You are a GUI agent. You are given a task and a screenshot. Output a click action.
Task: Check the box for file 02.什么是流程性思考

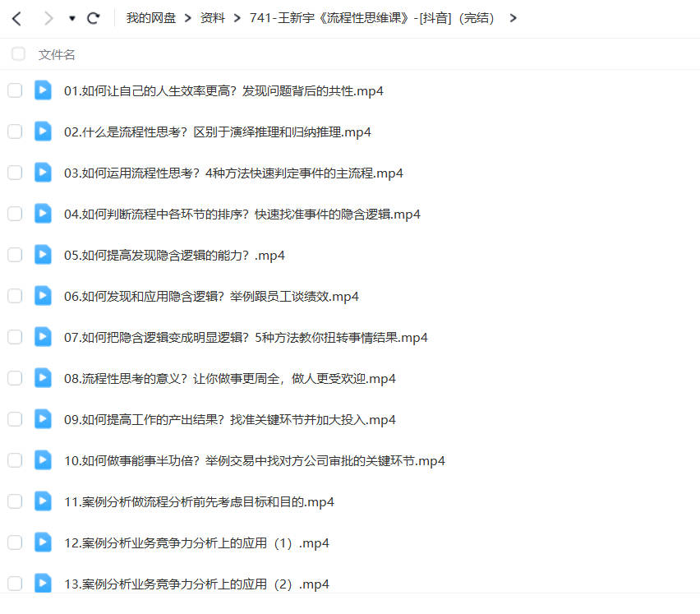click(x=15, y=132)
